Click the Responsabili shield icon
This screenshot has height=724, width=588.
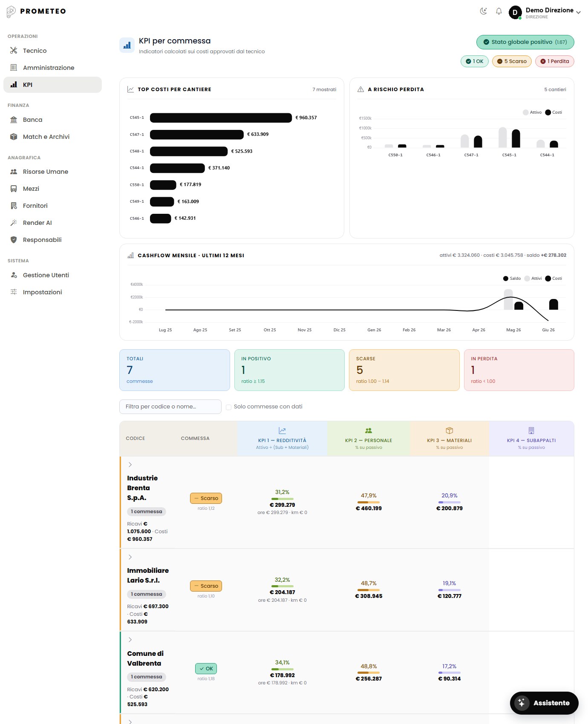pos(14,240)
